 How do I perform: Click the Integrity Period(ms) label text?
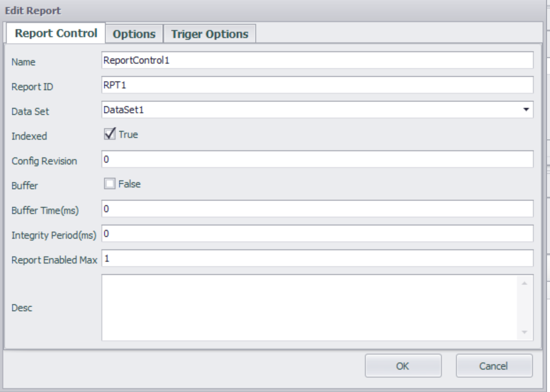pyautogui.click(x=55, y=234)
